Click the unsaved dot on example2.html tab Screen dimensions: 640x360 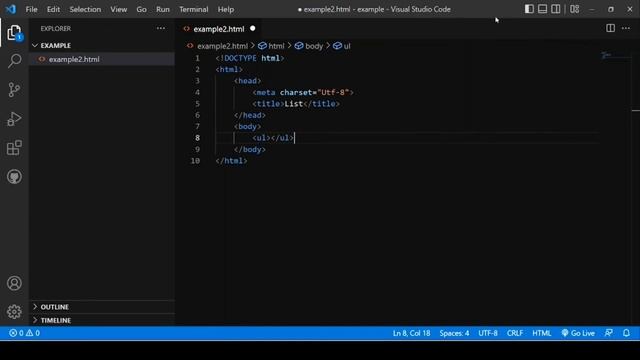[253, 29]
